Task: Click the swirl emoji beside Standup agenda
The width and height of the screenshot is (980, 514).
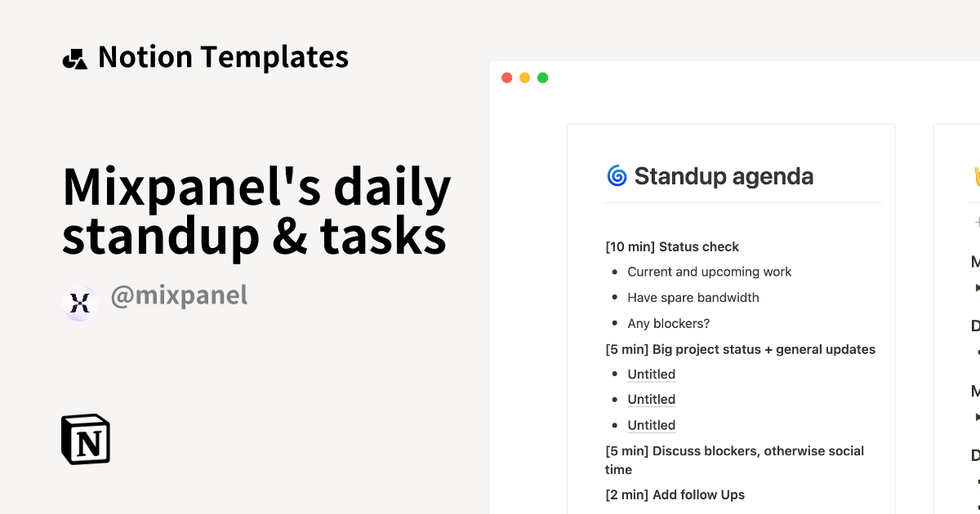Action: pos(617,175)
